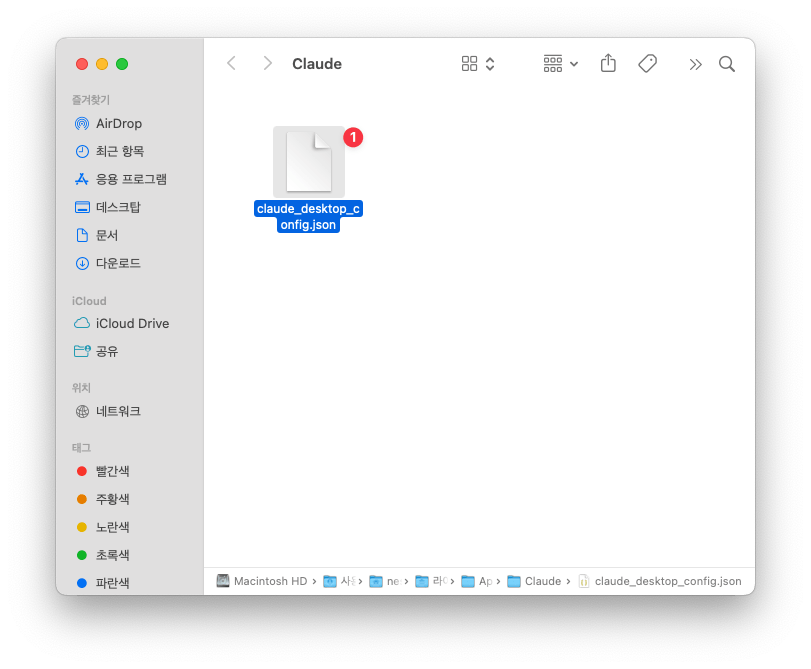Minimize the window with yellow button
Image resolution: width=811 pixels, height=669 pixels.
(102, 64)
